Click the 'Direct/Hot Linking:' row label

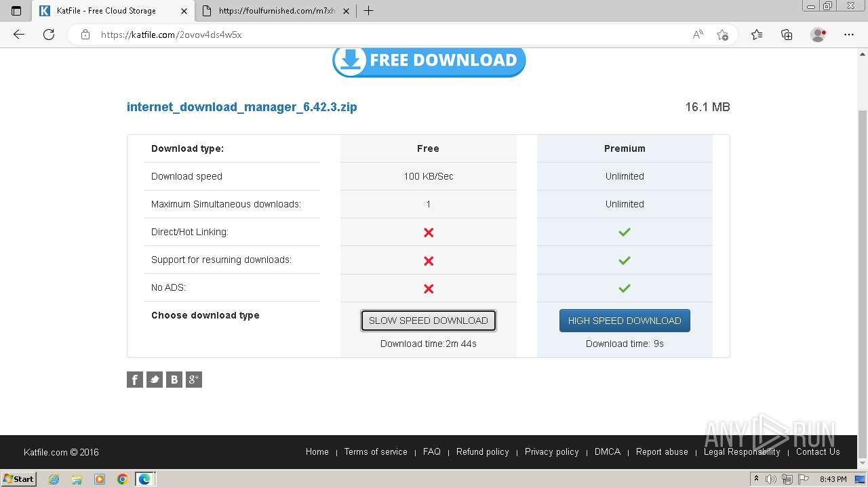coord(190,232)
